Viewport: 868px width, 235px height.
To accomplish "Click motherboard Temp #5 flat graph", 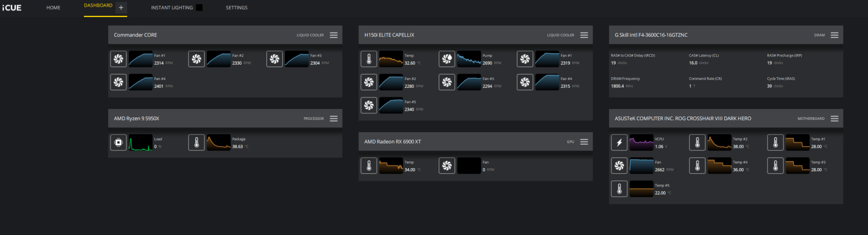I will [x=642, y=189].
